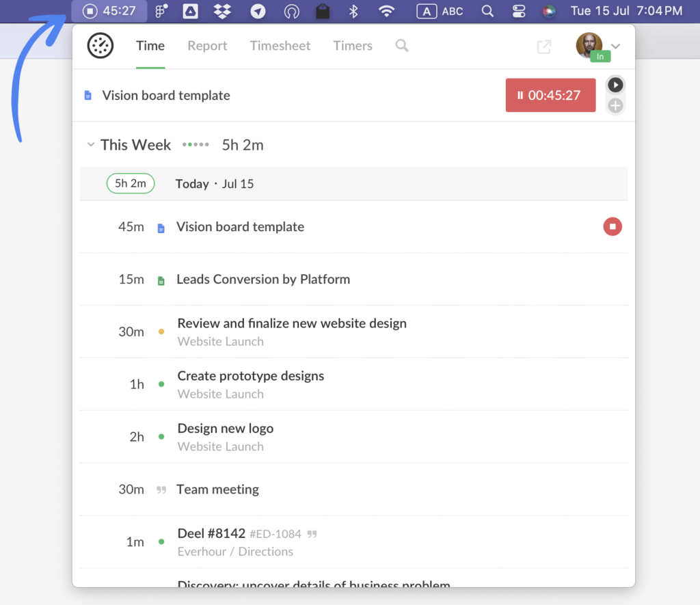Open the search magnifier in Everhour header
The height and width of the screenshot is (605, 700).
pyautogui.click(x=402, y=46)
